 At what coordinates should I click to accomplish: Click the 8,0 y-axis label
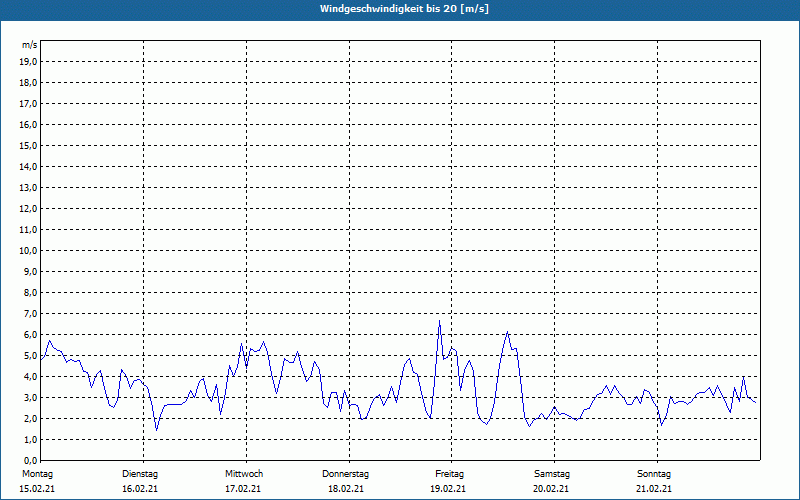click(30, 292)
